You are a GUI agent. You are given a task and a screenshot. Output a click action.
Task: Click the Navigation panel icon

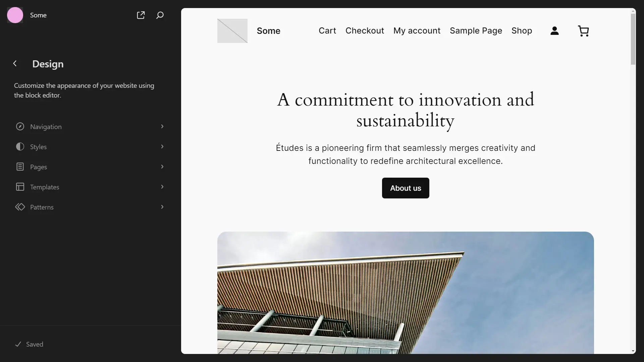20,127
